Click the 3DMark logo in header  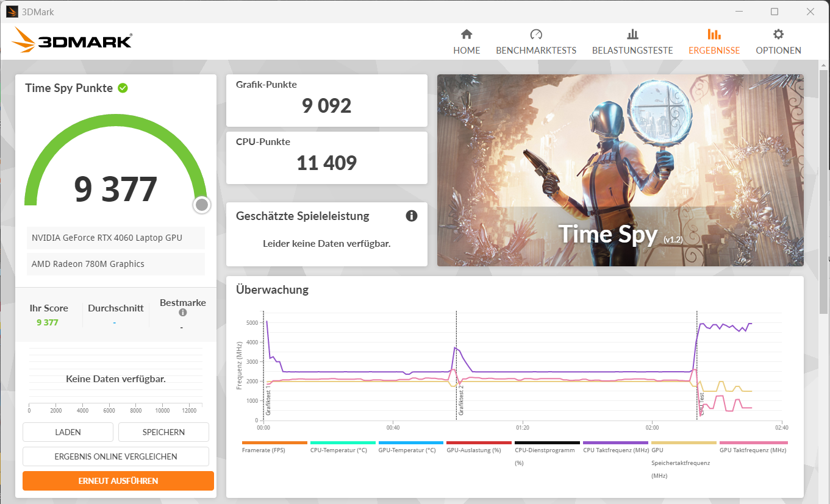tap(72, 41)
